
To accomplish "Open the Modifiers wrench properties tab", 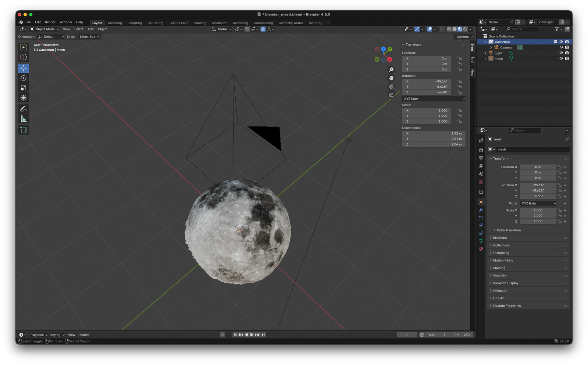I will [481, 210].
